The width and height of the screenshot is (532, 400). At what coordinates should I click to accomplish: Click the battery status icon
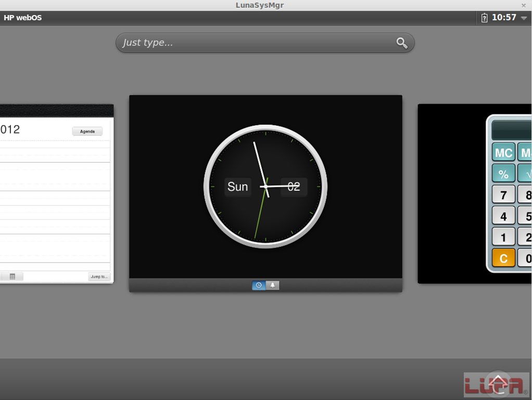tap(484, 18)
